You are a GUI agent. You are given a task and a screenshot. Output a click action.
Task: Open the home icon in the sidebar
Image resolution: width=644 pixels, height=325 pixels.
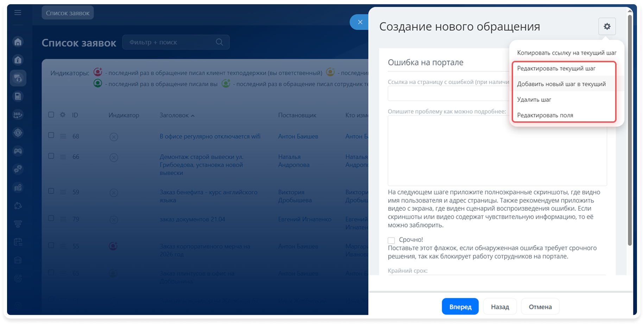(18, 42)
